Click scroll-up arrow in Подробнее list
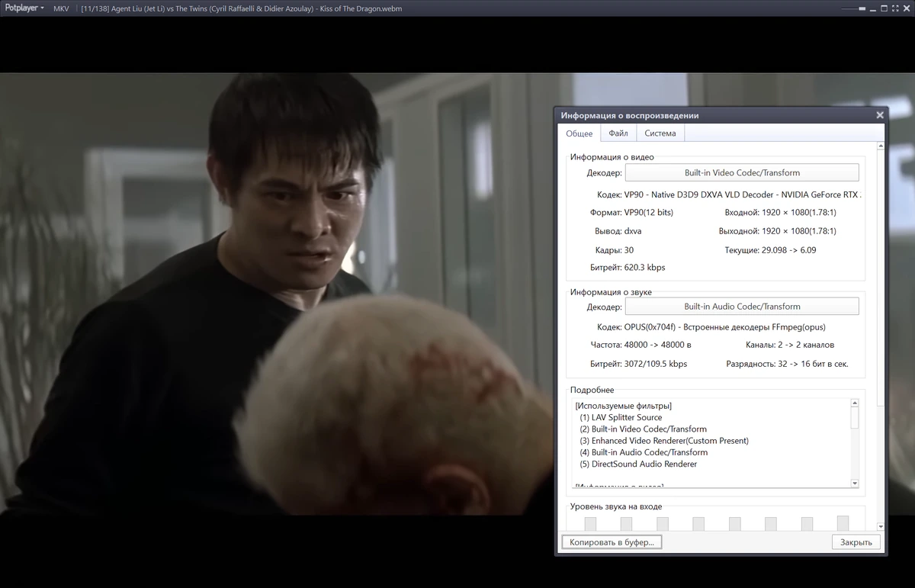 [855, 403]
